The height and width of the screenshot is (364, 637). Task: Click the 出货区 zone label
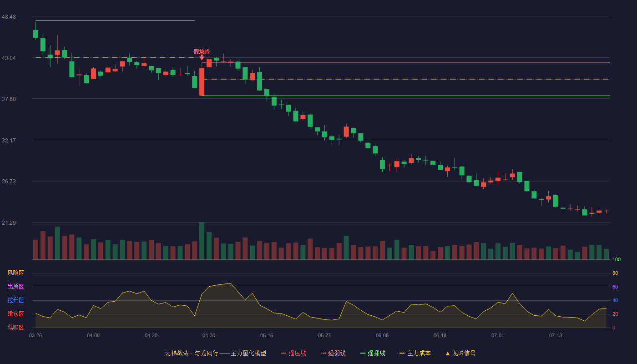click(15, 287)
